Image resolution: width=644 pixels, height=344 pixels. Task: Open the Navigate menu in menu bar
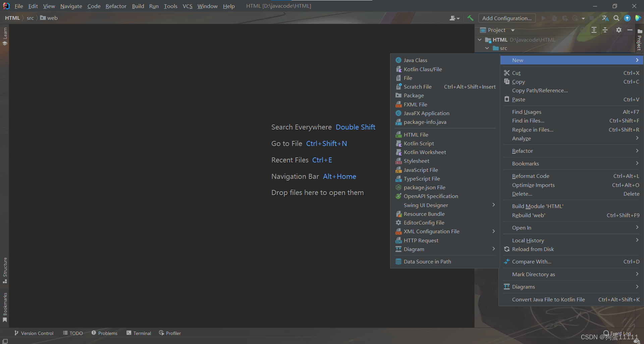click(71, 6)
